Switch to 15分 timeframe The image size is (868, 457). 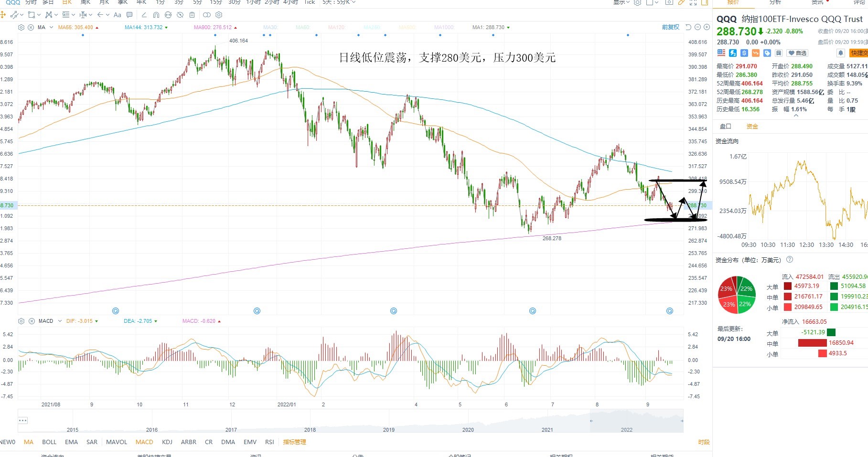216,2
